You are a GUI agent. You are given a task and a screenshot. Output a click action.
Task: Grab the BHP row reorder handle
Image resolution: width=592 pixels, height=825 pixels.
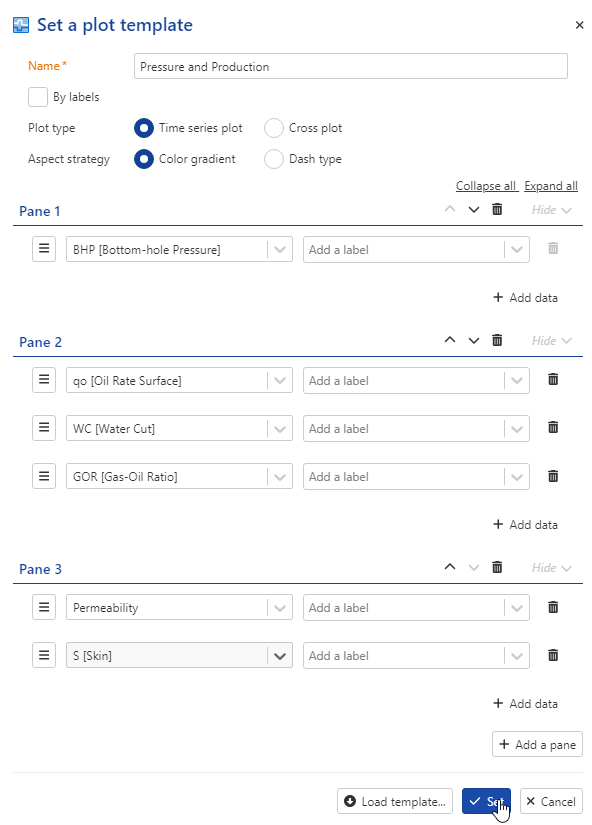coord(44,249)
